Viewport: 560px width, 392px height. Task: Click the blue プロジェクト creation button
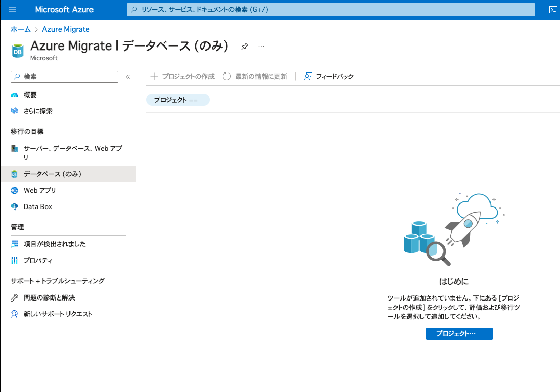click(459, 333)
